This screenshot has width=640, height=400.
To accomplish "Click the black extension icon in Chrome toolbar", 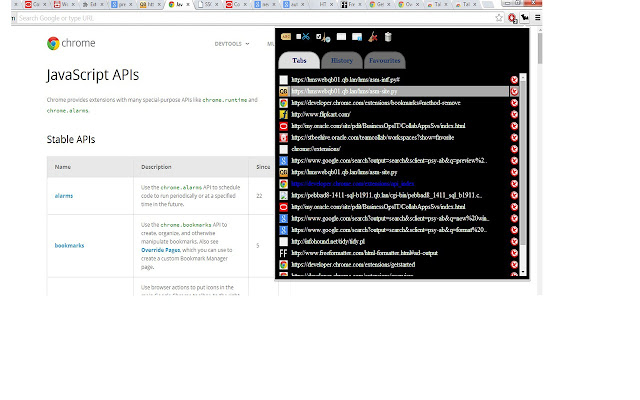I will tap(525, 18).
